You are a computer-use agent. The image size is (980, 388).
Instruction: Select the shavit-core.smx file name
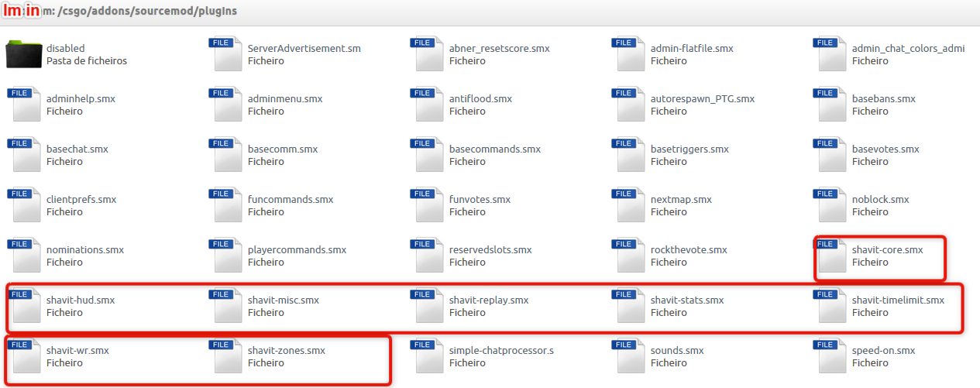(x=888, y=249)
